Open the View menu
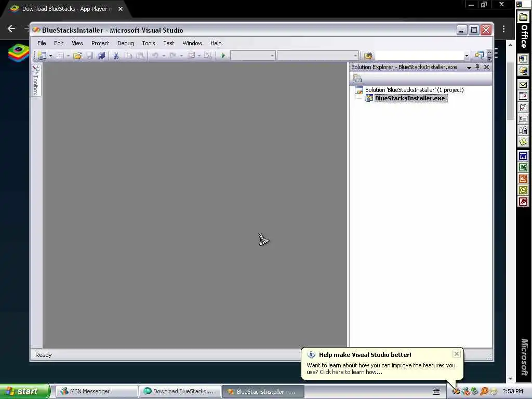 (x=77, y=43)
